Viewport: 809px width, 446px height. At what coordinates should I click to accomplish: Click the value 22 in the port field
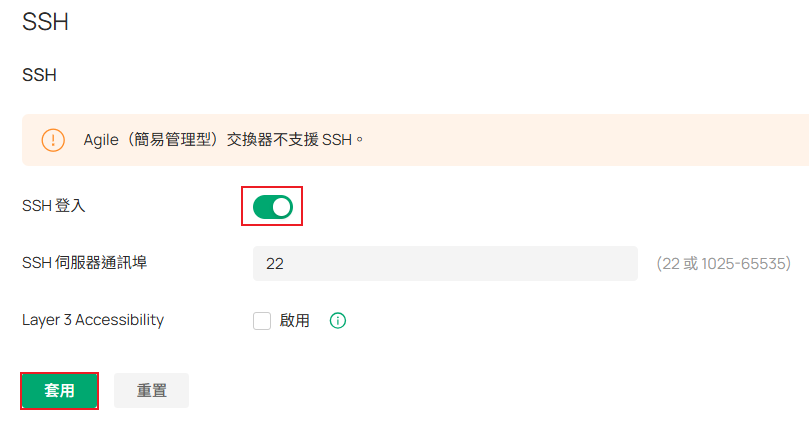point(275,264)
